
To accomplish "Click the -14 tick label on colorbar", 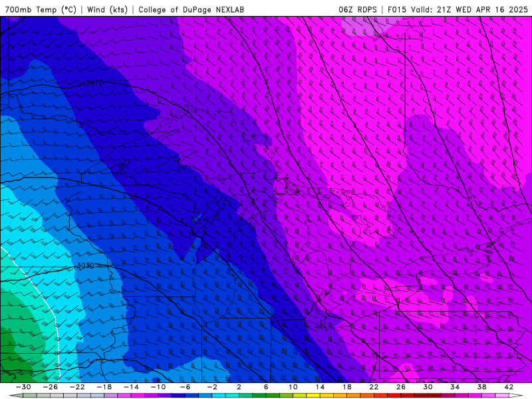I will (131, 387).
